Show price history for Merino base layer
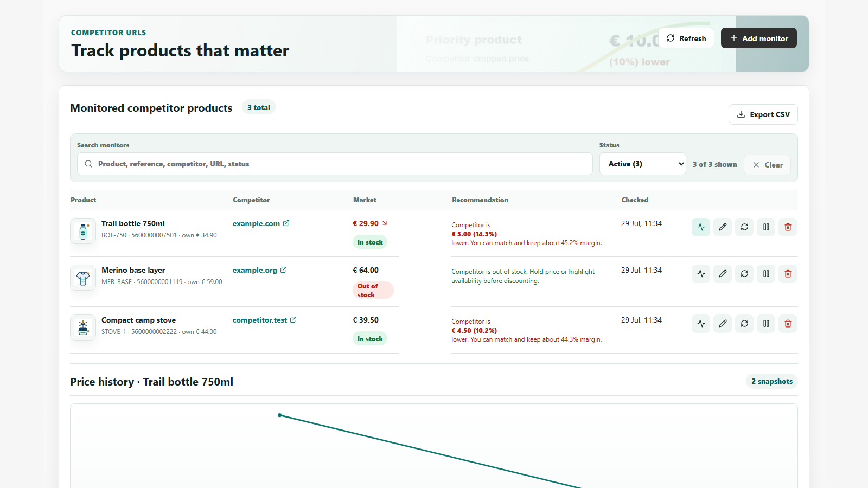The image size is (868, 488). (701, 274)
